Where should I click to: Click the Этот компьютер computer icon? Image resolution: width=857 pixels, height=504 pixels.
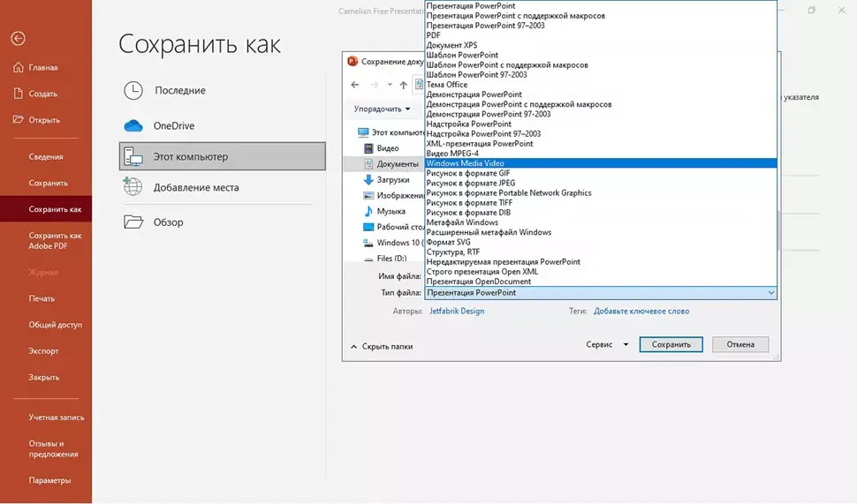click(133, 157)
